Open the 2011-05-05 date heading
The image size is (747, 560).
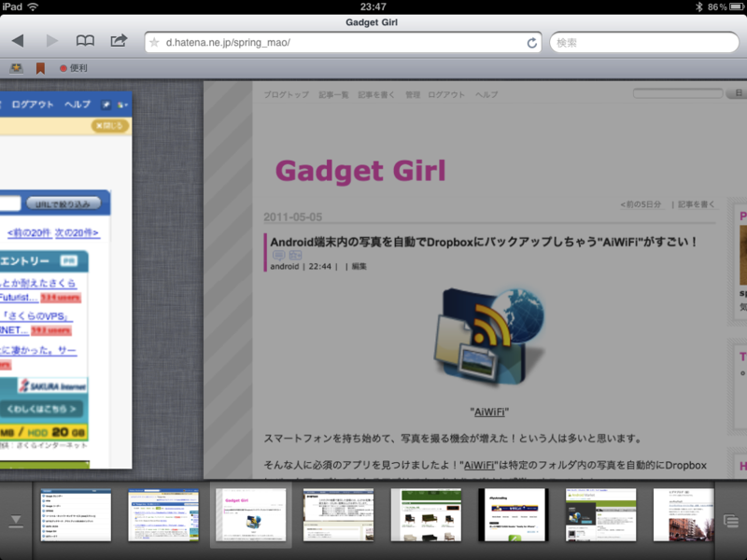293,217
